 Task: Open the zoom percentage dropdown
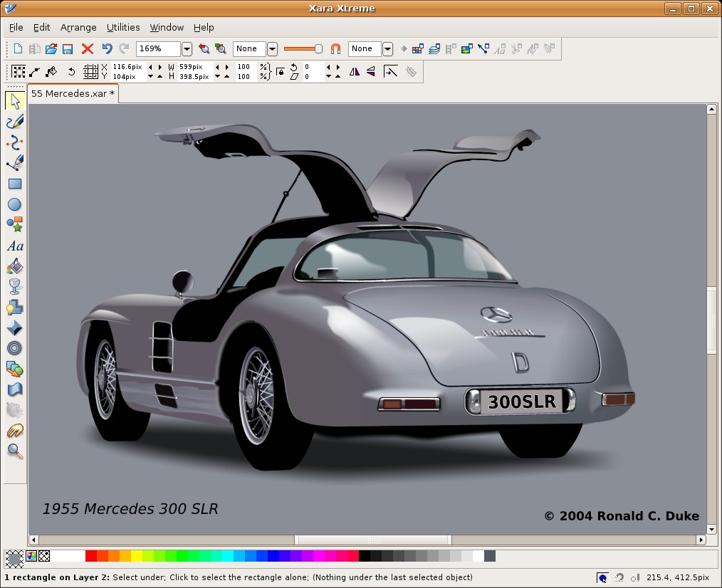[x=187, y=49]
